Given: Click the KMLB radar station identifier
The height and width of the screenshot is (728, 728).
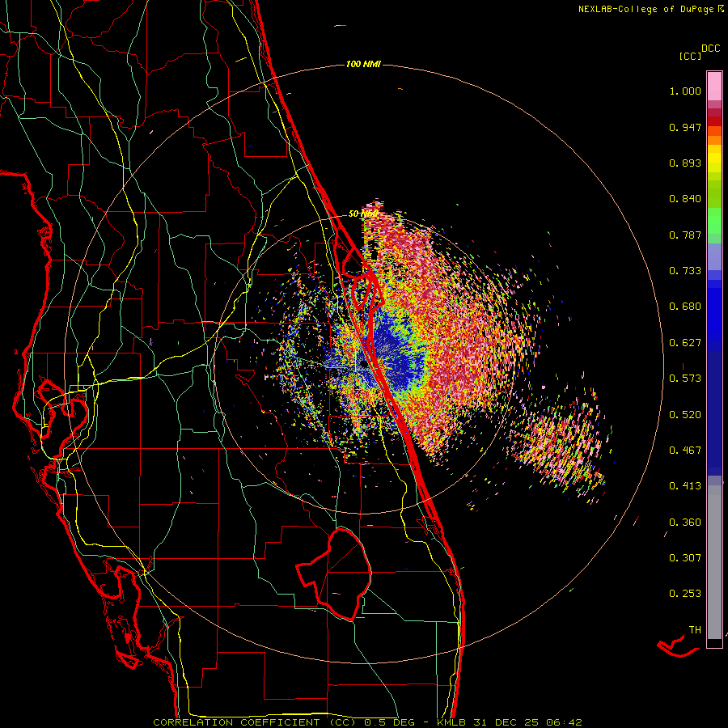Looking at the screenshot, I should tap(453, 722).
